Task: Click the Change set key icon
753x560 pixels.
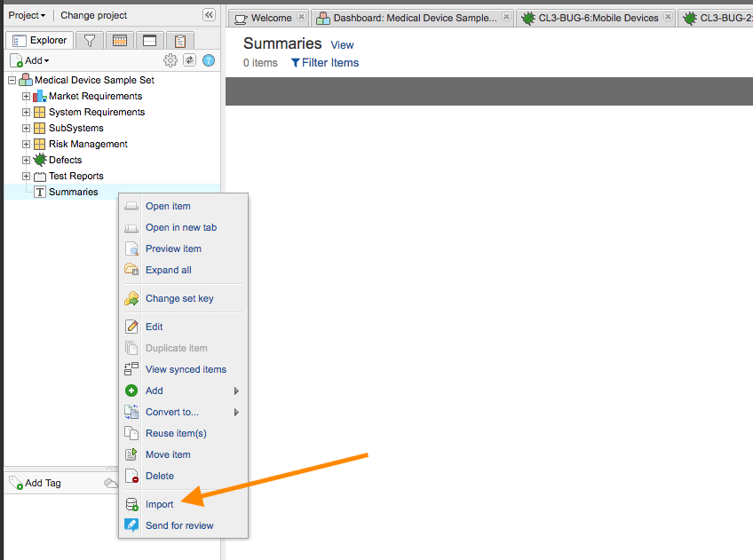Action: click(131, 298)
